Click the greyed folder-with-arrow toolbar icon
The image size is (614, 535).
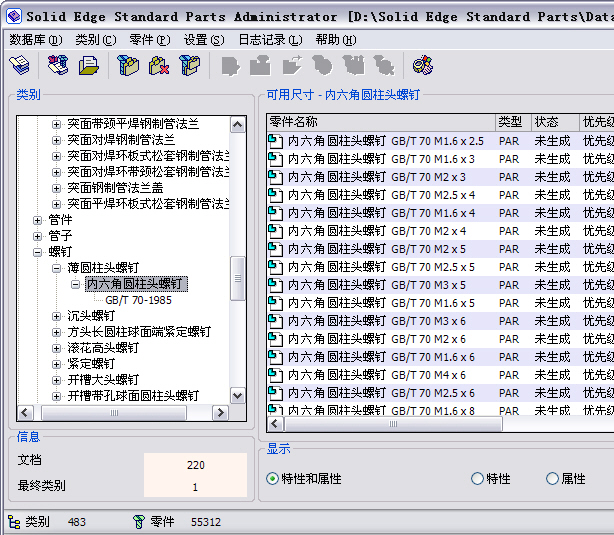click(x=292, y=65)
